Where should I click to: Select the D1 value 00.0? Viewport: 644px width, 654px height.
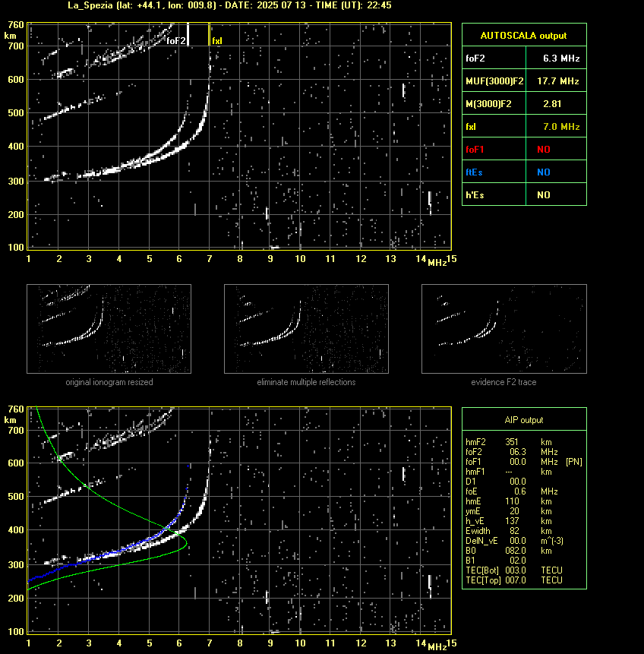click(518, 482)
